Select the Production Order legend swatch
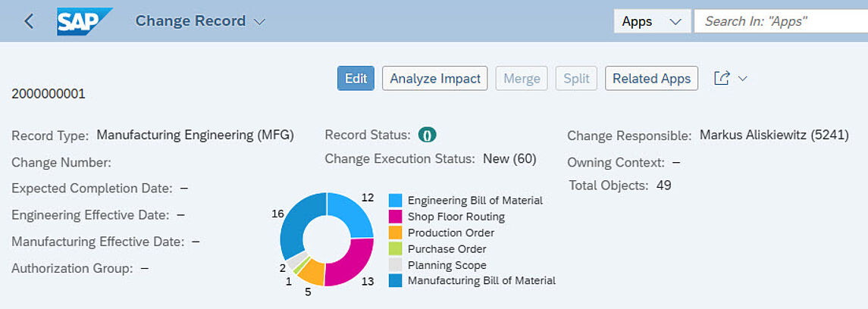 pyautogui.click(x=395, y=233)
